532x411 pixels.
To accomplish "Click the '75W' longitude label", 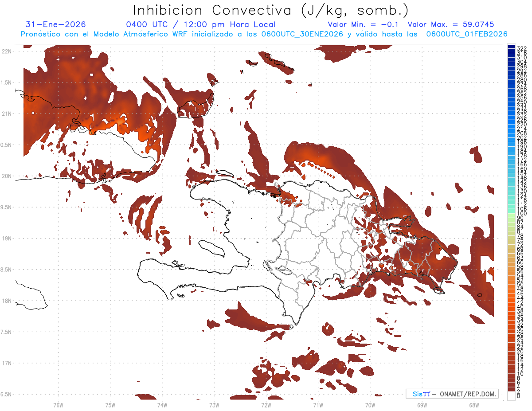I will (x=110, y=405).
